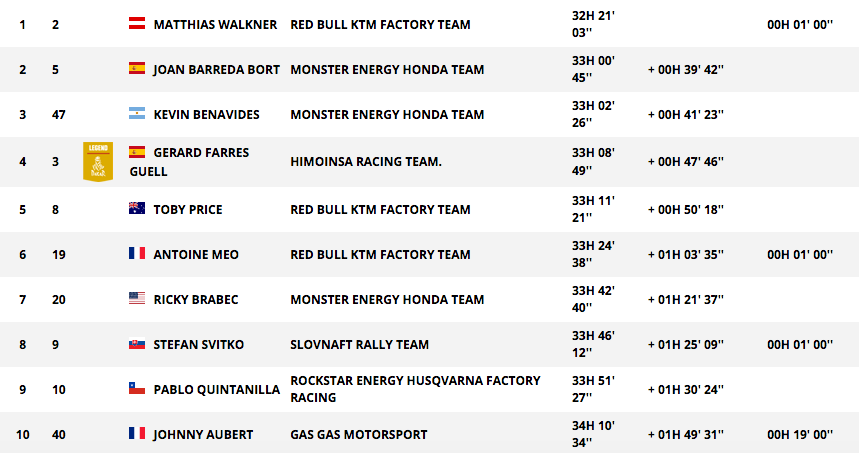Screen dimensions: 859x453
Task: Click Slovnaft Rally Team name
Action: (x=359, y=345)
